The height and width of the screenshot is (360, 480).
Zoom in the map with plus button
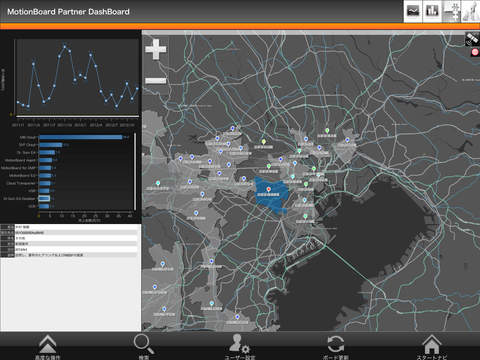(156, 49)
